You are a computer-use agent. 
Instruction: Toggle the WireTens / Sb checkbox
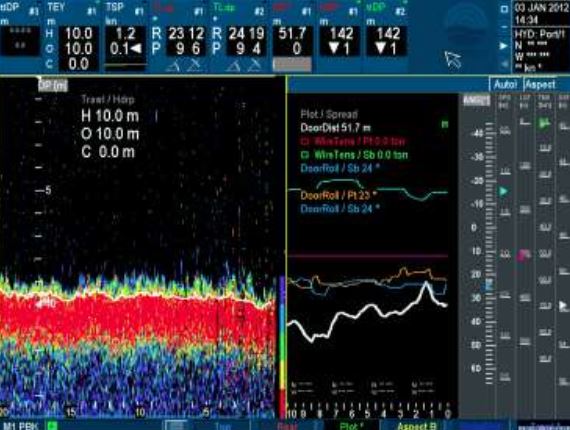point(305,155)
